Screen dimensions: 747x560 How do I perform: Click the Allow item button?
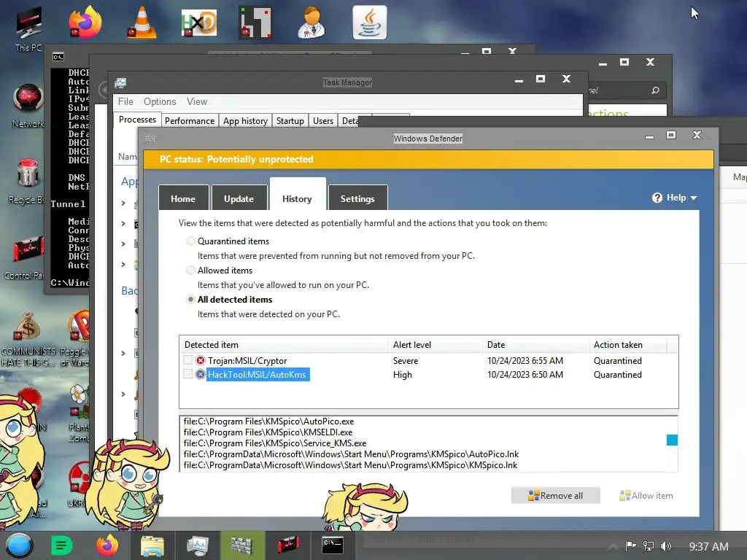click(x=646, y=495)
